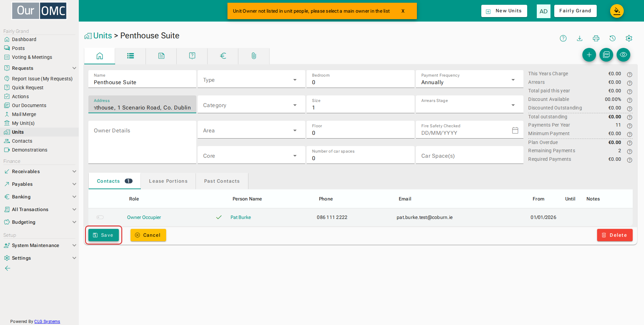Open the Area dropdown
The width and height of the screenshot is (644, 325).
tap(251, 130)
